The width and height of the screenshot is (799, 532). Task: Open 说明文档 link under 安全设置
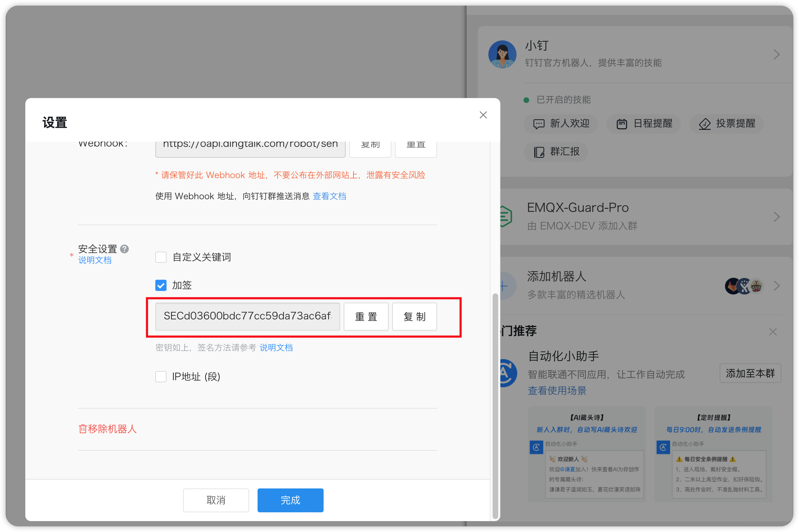pos(95,260)
